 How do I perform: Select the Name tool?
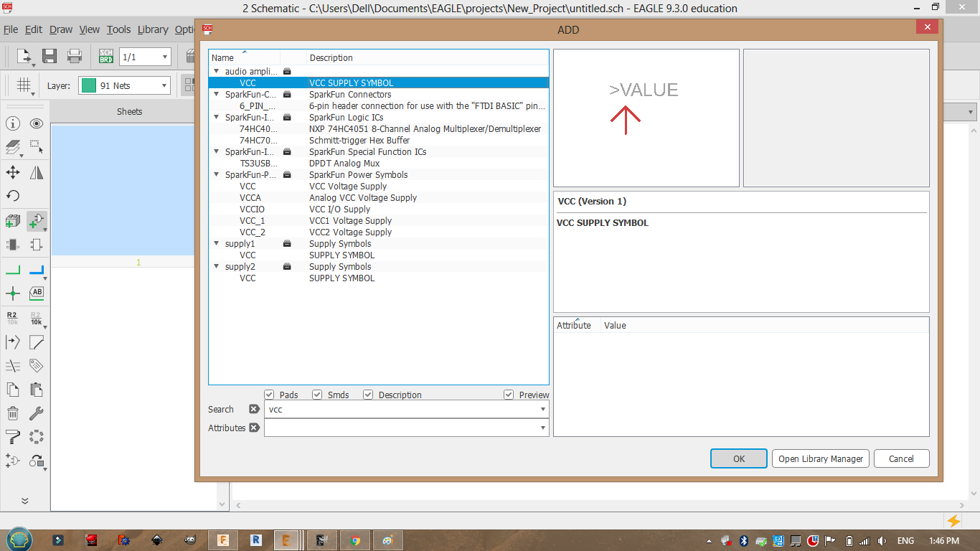click(x=13, y=318)
